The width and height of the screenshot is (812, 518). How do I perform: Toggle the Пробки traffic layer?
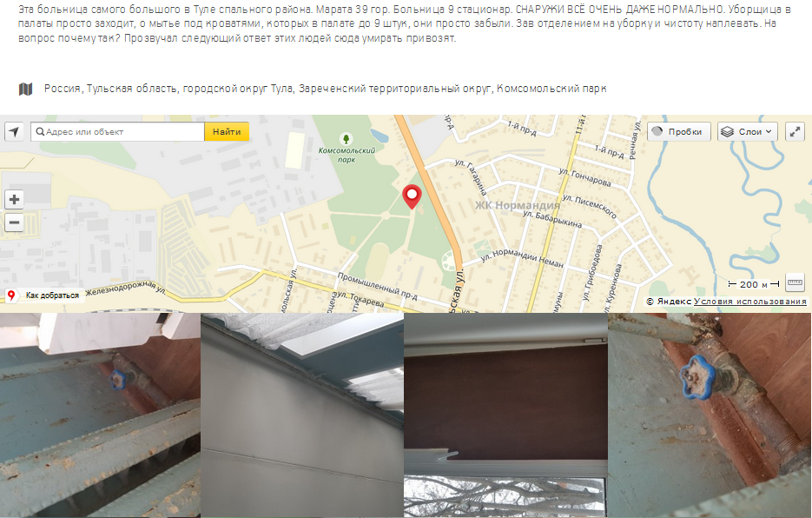pos(679,132)
